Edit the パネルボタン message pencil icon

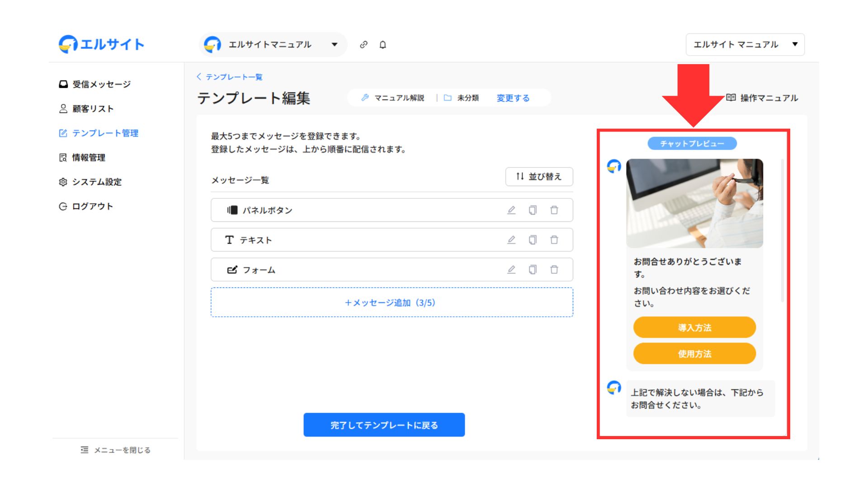tap(511, 210)
